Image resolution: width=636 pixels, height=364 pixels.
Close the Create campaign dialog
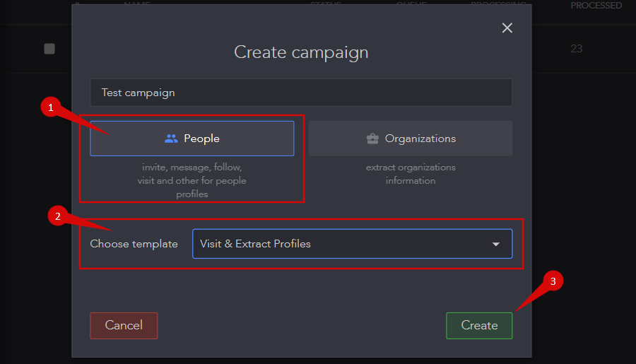point(507,28)
